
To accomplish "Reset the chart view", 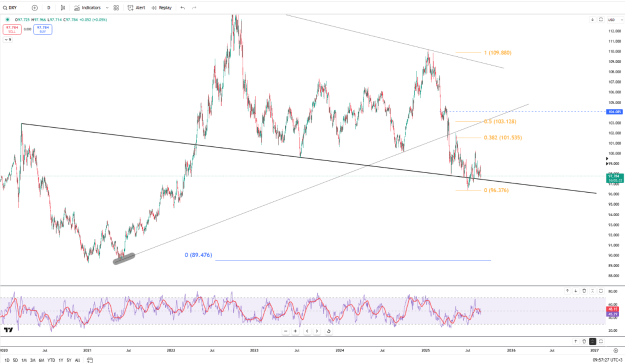I will pyautogui.click(x=328, y=331).
